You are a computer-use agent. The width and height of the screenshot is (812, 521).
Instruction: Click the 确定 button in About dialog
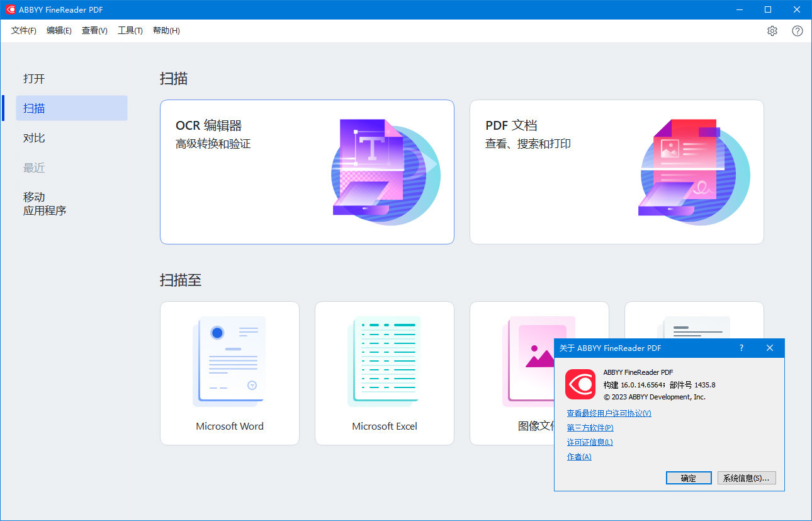689,478
